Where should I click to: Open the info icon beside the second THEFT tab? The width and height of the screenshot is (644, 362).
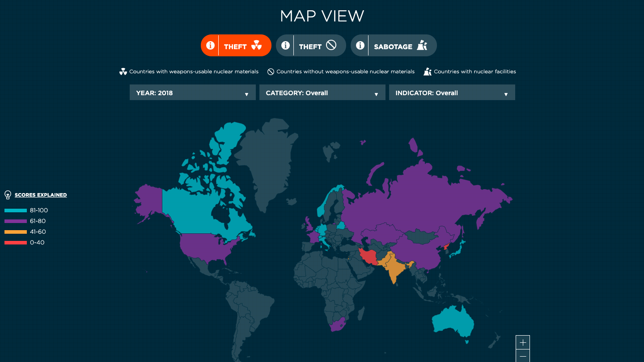[x=285, y=45]
